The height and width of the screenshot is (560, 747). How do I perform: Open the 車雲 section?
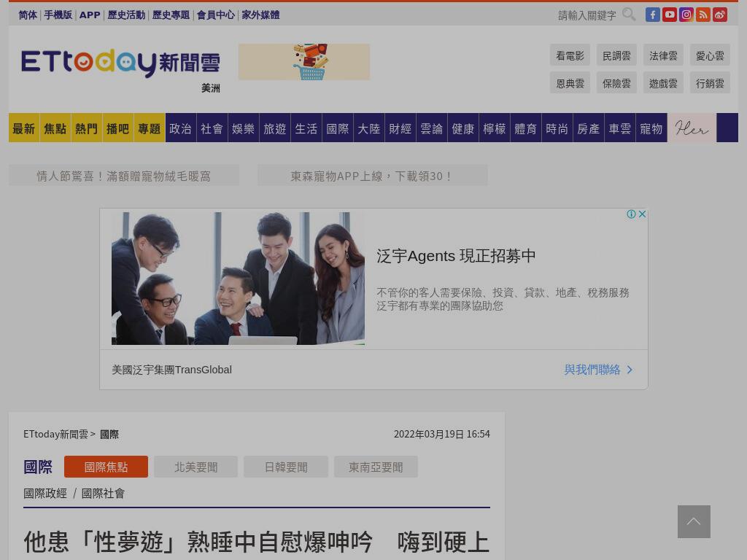[620, 128]
